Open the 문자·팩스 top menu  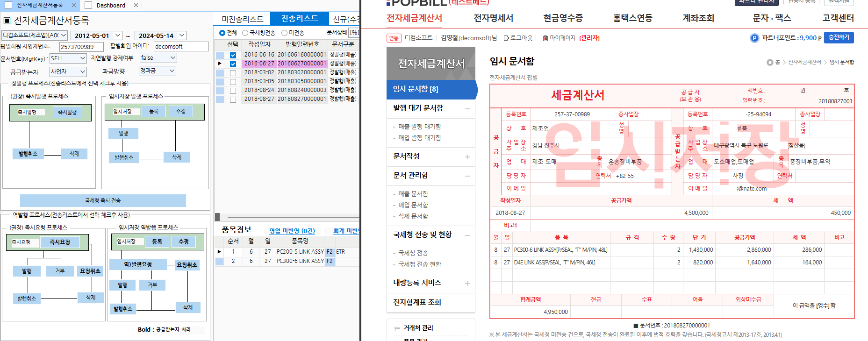[x=772, y=18]
